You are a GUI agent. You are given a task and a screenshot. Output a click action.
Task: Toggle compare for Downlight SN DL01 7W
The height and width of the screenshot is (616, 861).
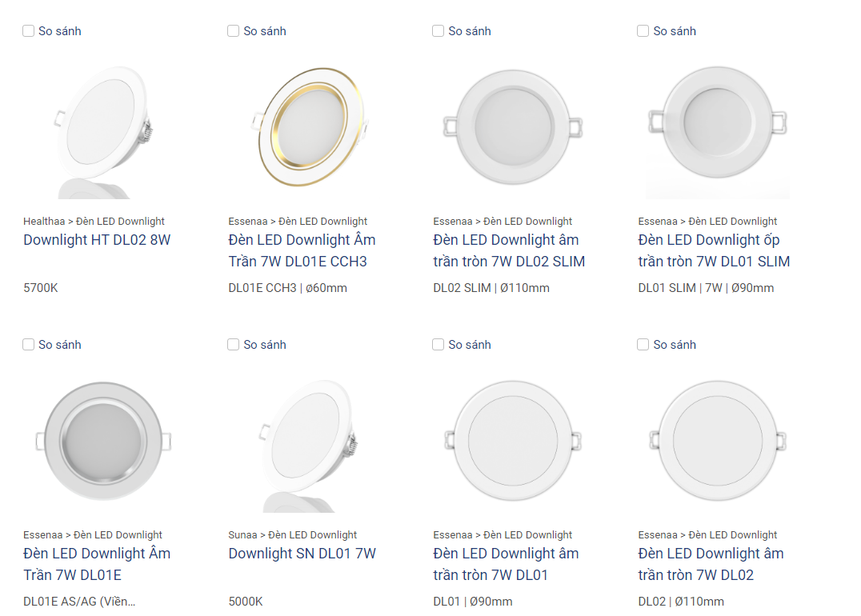[234, 344]
